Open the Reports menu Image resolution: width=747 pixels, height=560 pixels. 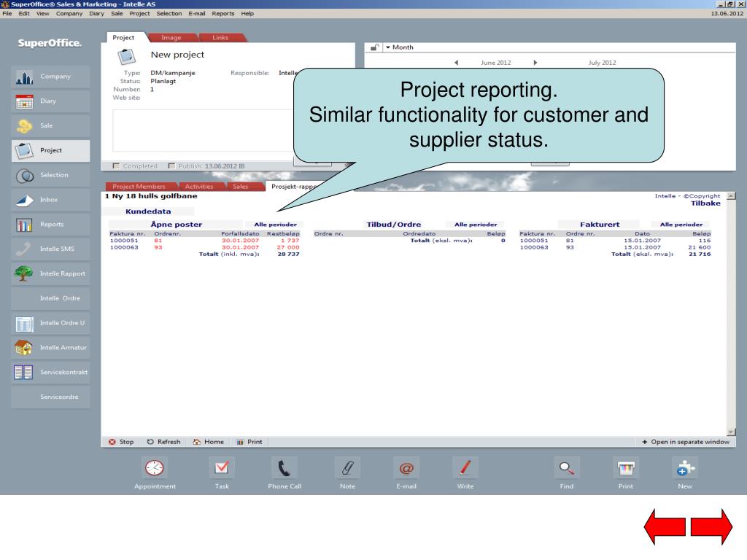(x=223, y=13)
